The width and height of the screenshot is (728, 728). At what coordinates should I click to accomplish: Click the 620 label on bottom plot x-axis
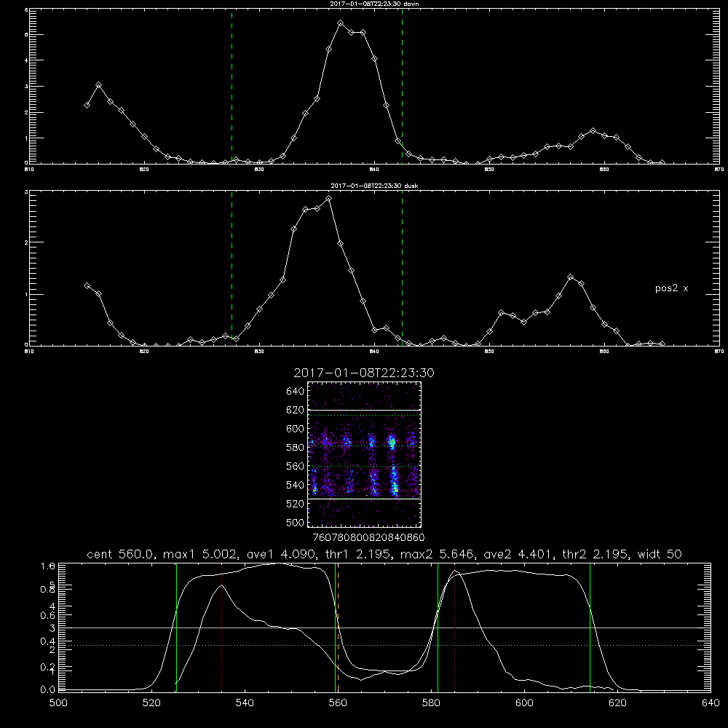pyautogui.click(x=617, y=703)
